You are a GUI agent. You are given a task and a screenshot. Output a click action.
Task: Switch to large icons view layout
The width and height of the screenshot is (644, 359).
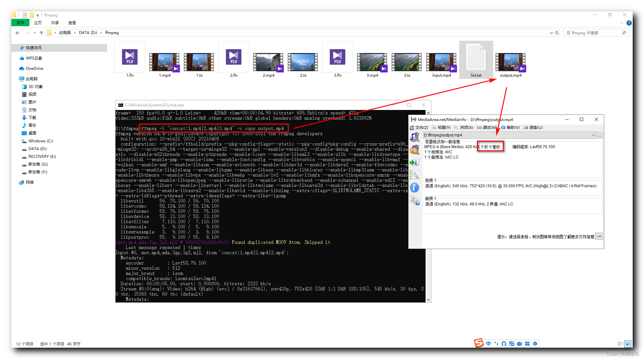(x=628, y=344)
